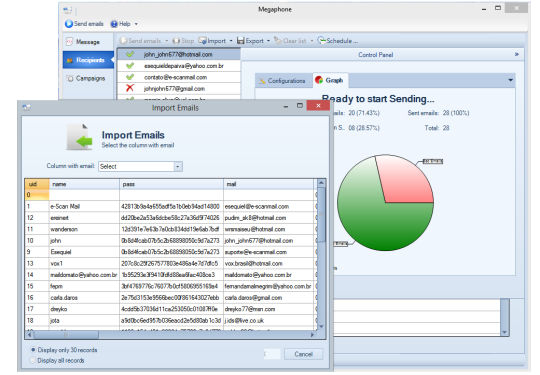540x375 pixels.
Task: Click the down arrow of the Megaphone log scrollbar
Action: click(505, 332)
